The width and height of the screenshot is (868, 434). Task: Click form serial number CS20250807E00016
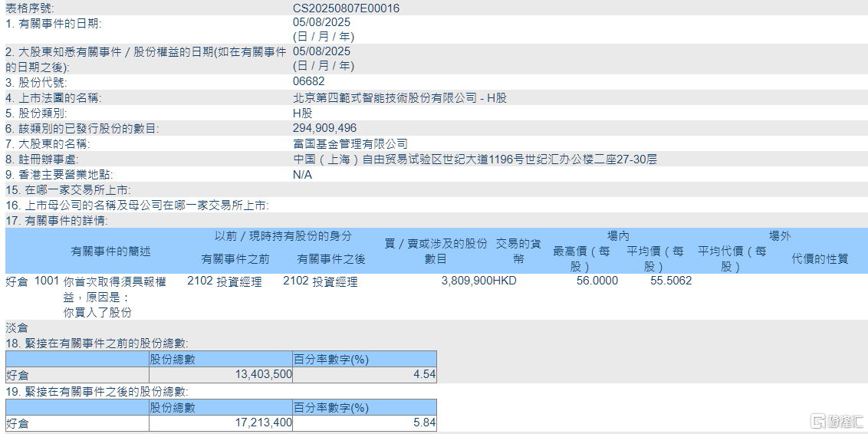[346, 8]
